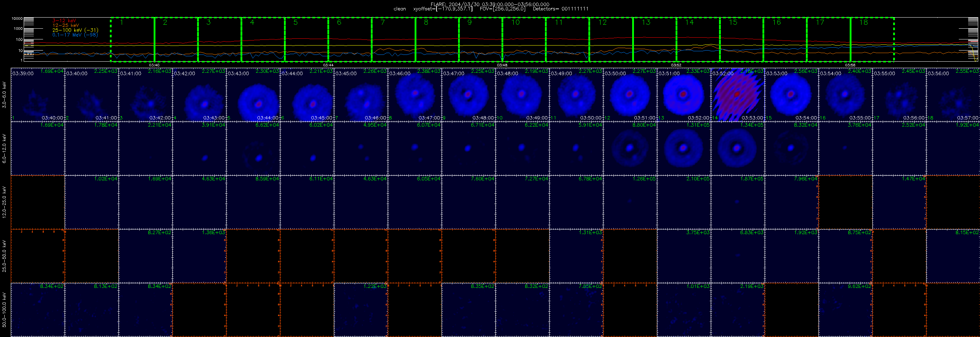The height and width of the screenshot is (337, 980).
Task: Open the 6.0-12.0 keV image labeled 8.80E+04
Action: pyautogui.click(x=630, y=148)
